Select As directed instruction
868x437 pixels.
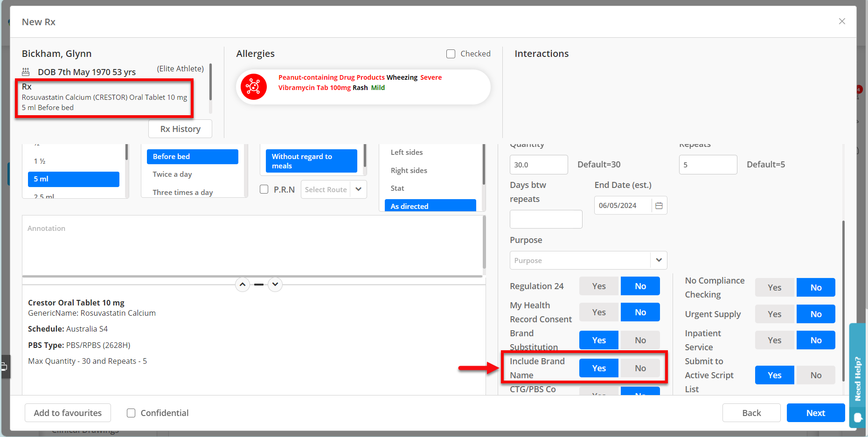(431, 206)
